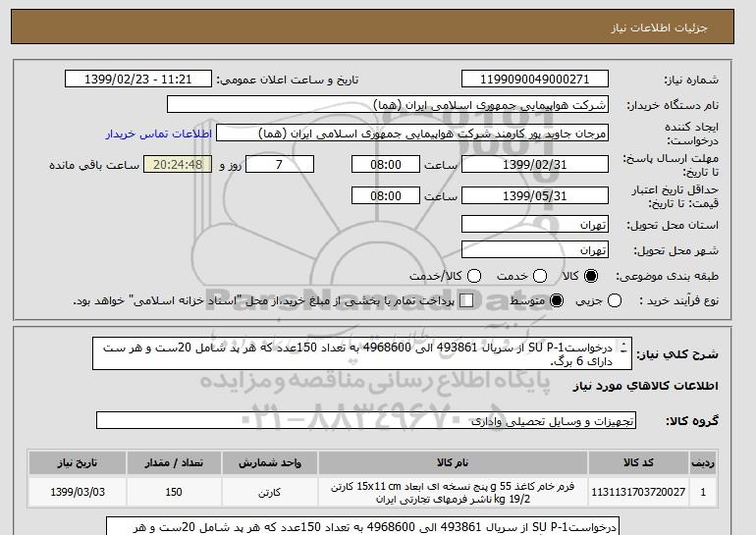Screen dimensions: 756x535
Task: Click the ردیف column header
Action: 703,462
